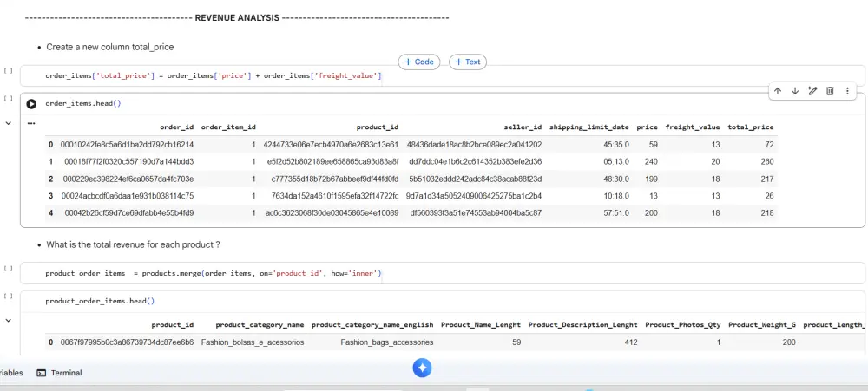This screenshot has height=391, width=868.
Task: Click the order_id column header
Action: pyautogui.click(x=176, y=127)
